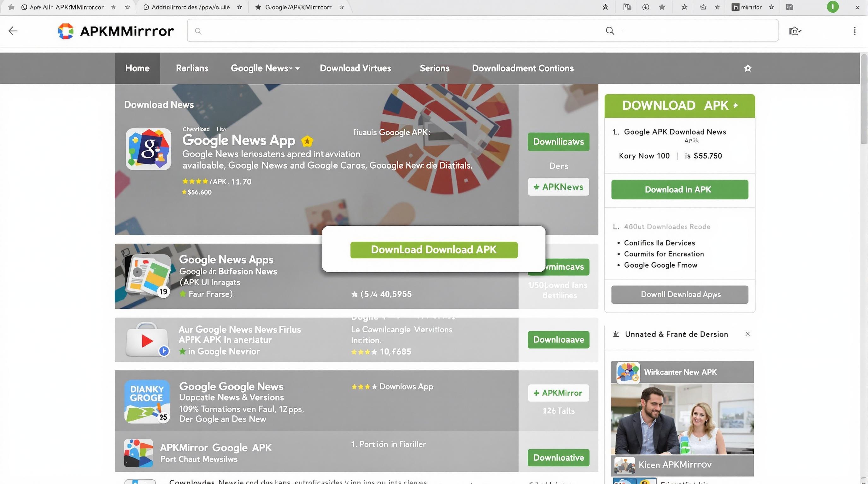
Task: Click the Contifics lla Devices bullet
Action: pos(660,243)
